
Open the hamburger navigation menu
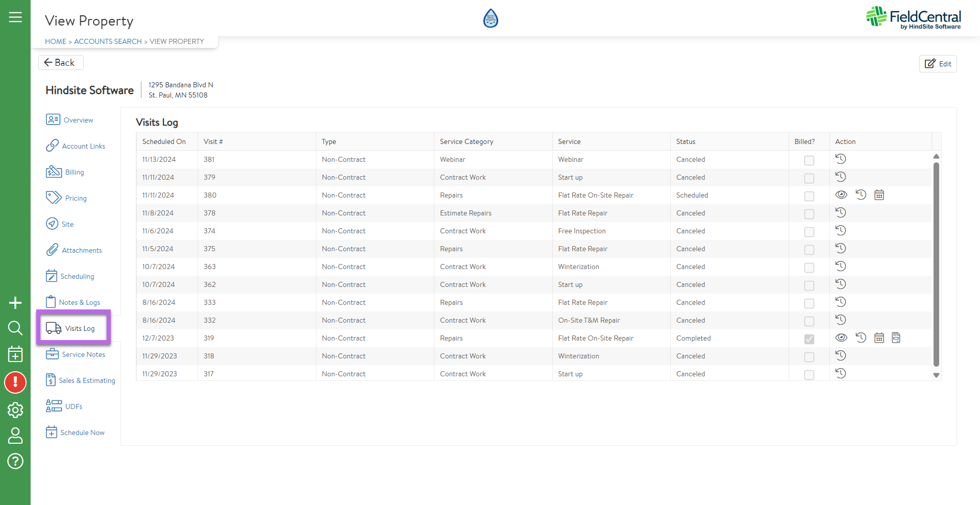point(15,17)
